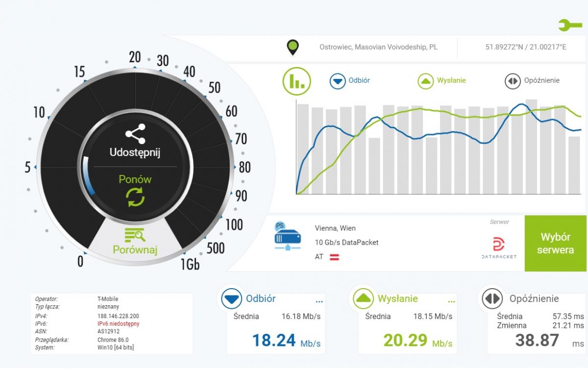Image resolution: width=588 pixels, height=369 pixels.
Task: Click the Ostrowiec, Masovian Voivodeship location text
Action: pyautogui.click(x=378, y=48)
